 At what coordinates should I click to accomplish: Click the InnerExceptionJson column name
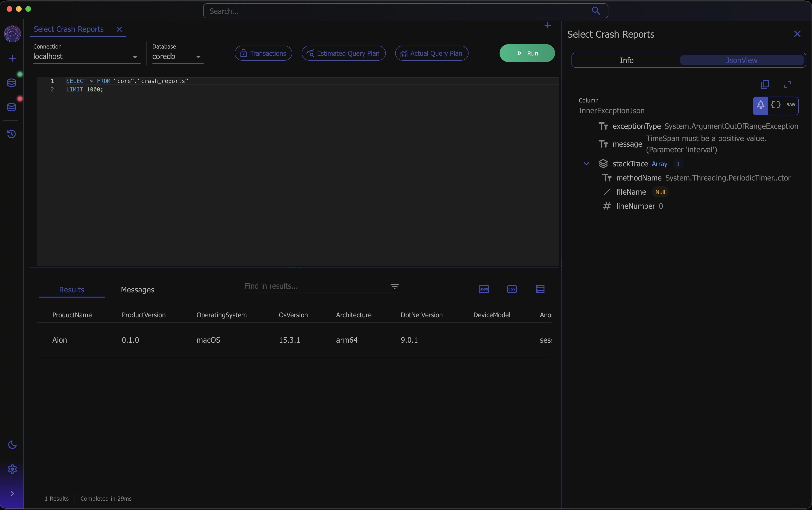pyautogui.click(x=611, y=110)
